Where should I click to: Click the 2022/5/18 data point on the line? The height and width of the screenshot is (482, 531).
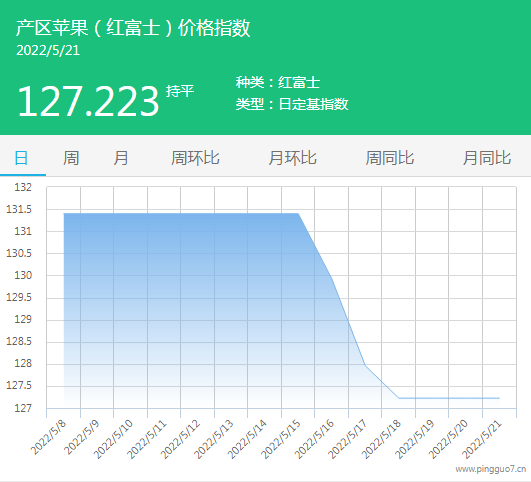[399, 398]
